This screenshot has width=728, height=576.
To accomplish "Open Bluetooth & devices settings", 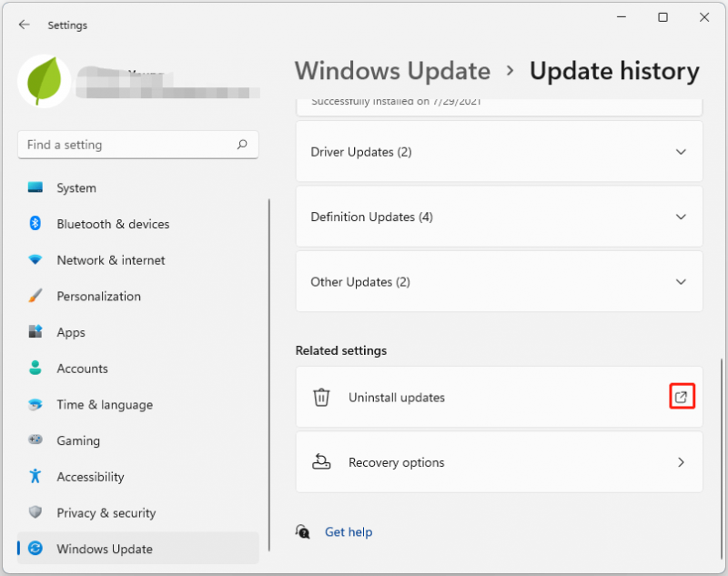I will pos(138,224).
